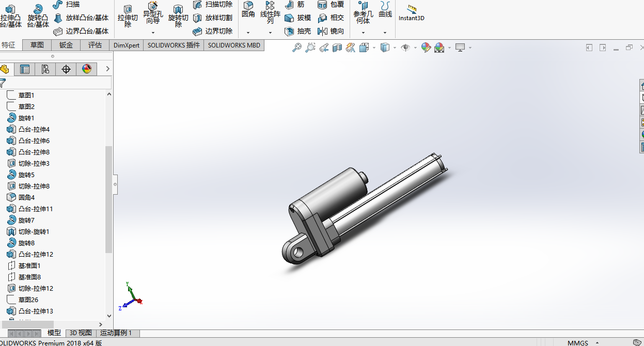Select the 拉伸凸台/基体 extrude boss tool
The height and width of the screenshot is (346, 644).
pyautogui.click(x=11, y=15)
